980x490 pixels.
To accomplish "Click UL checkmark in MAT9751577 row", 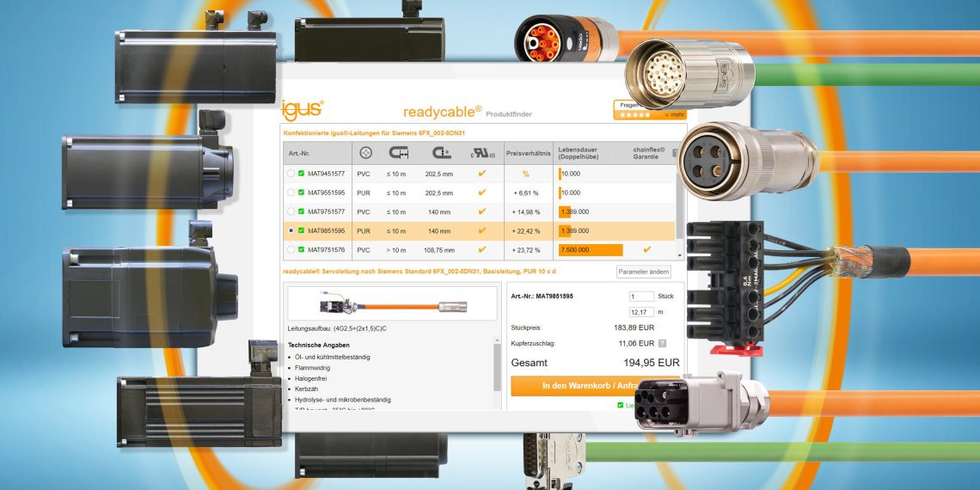I will [482, 211].
